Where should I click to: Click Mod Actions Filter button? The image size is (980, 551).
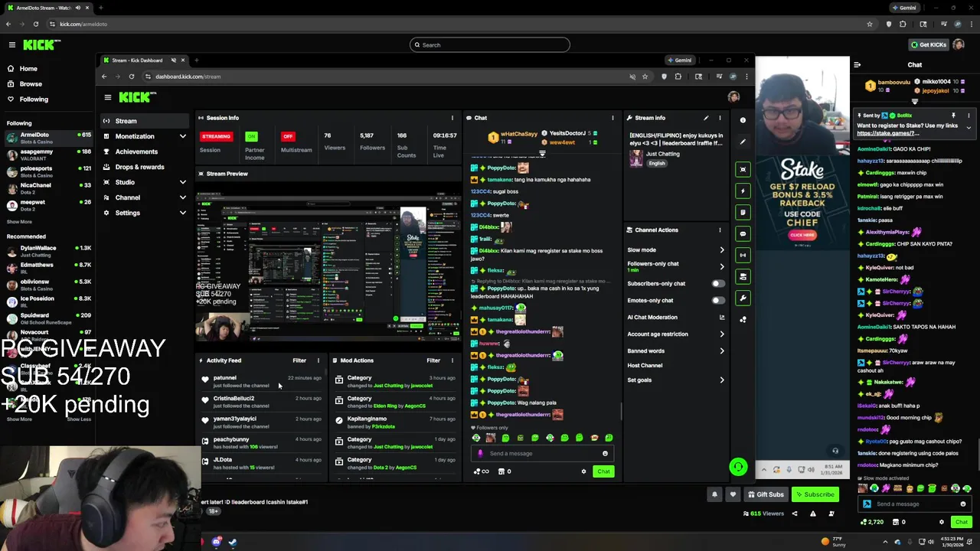click(433, 360)
